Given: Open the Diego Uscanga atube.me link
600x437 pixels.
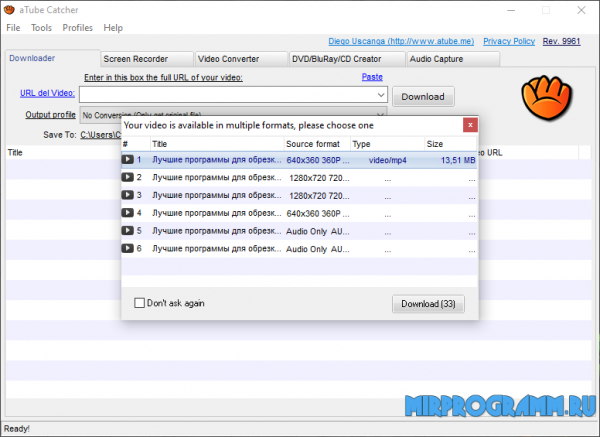Looking at the screenshot, I should pyautogui.click(x=401, y=41).
